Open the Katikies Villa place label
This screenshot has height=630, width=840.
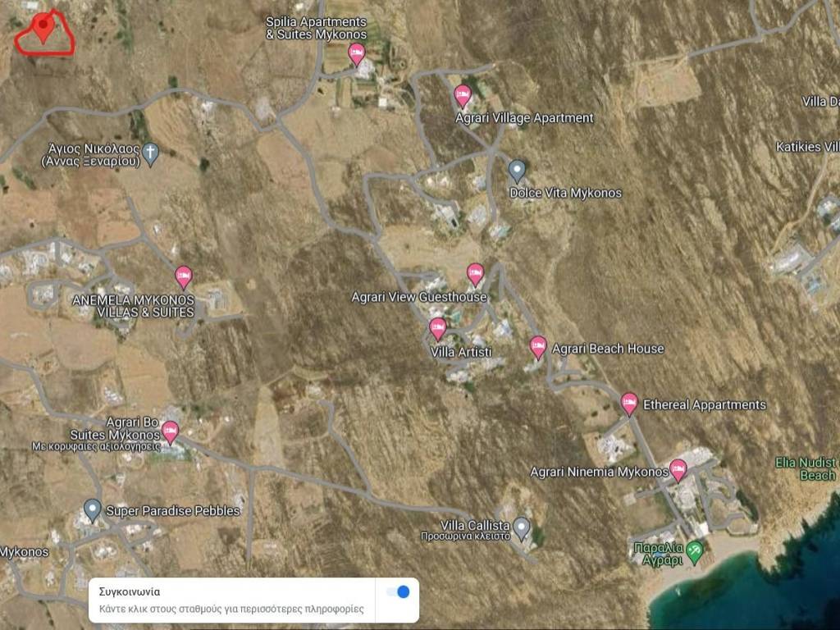[809, 147]
